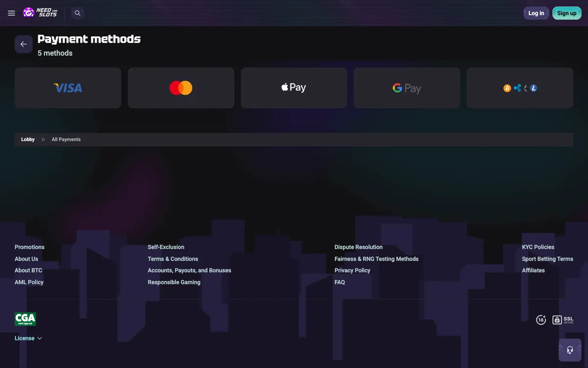Choose the Google Pay method
The height and width of the screenshot is (368, 588).
tap(407, 88)
